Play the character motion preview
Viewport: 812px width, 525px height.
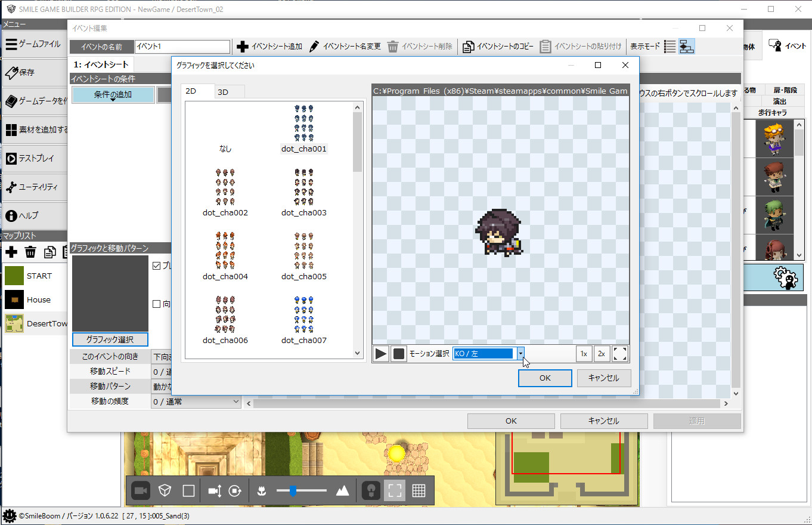(381, 354)
